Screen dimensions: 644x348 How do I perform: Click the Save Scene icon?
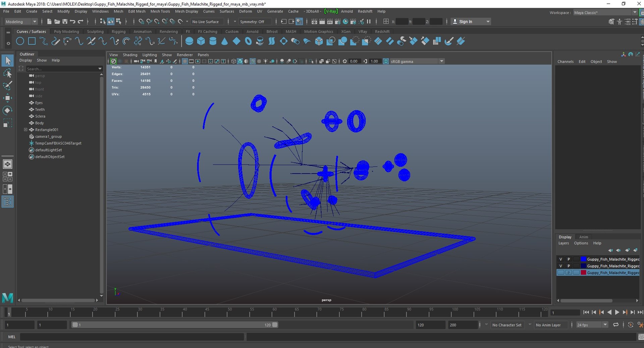65,21
